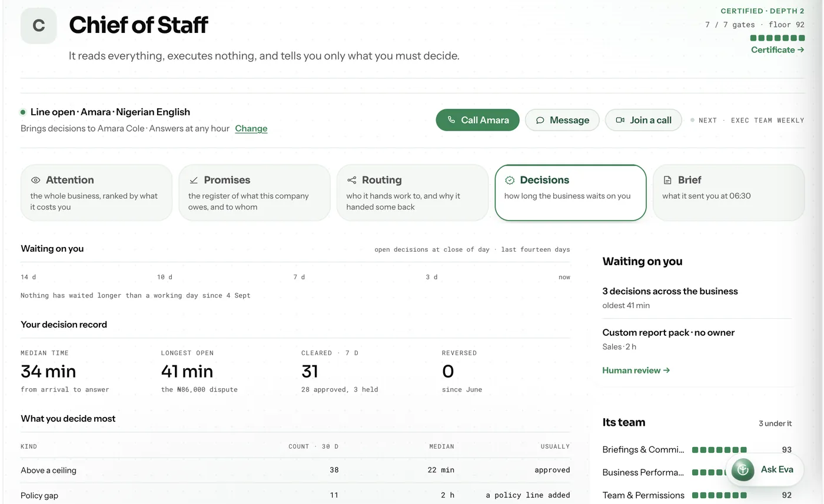Open the Certificate link
This screenshot has height=504, width=824.
pos(778,50)
